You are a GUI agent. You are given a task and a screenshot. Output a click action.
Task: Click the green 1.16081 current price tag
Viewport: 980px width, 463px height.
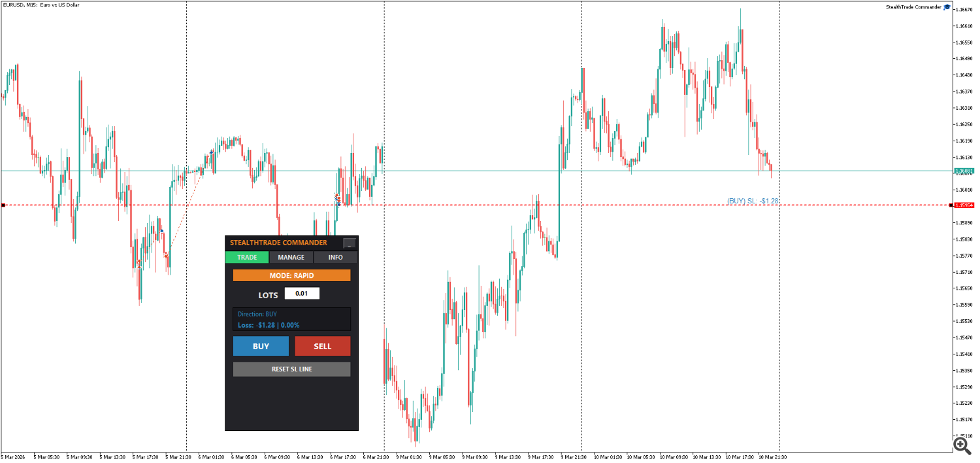964,171
